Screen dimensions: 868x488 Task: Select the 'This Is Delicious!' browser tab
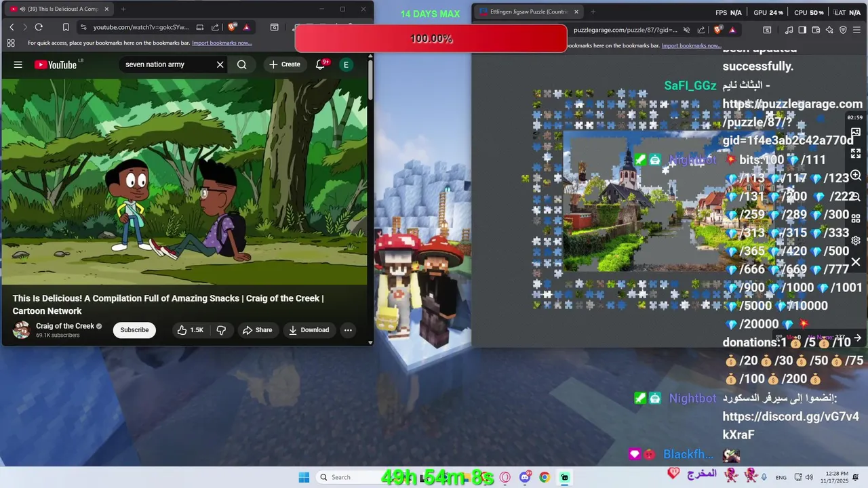point(60,9)
